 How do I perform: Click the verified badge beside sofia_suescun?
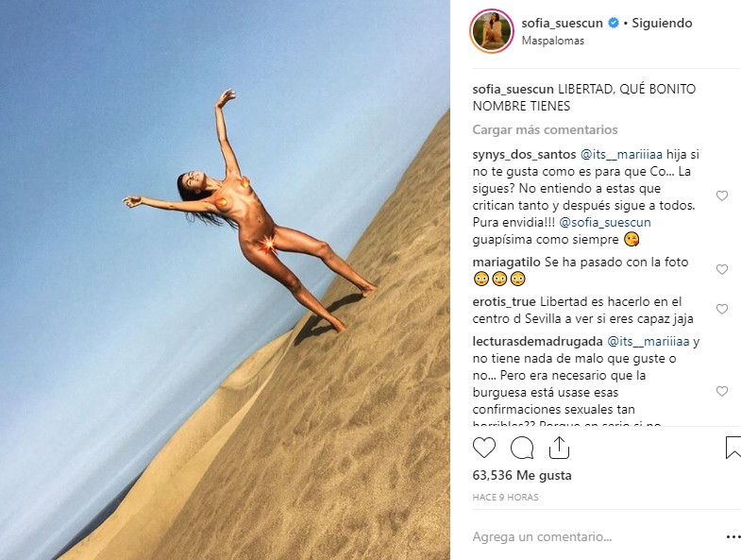pyautogui.click(x=613, y=23)
